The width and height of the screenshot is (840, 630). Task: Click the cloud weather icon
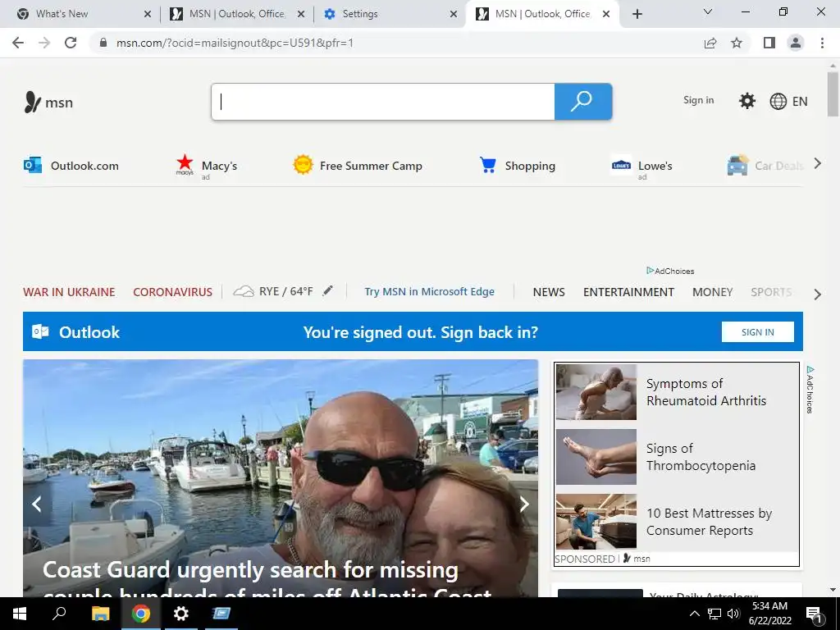[x=243, y=291]
